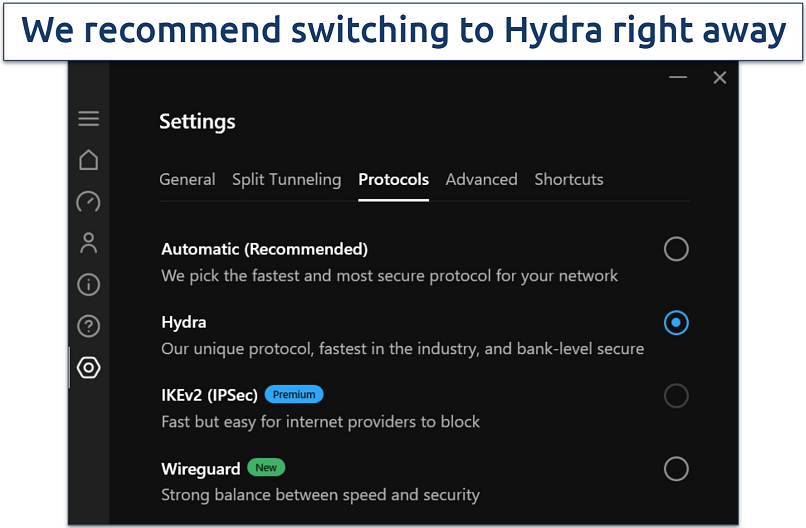Click the Wireguard protocol label

[x=201, y=469]
